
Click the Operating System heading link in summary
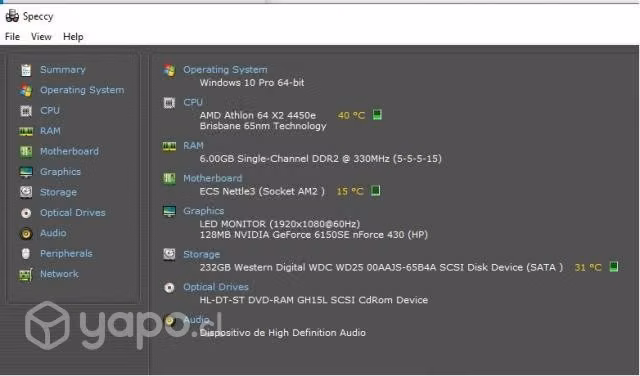click(x=225, y=70)
